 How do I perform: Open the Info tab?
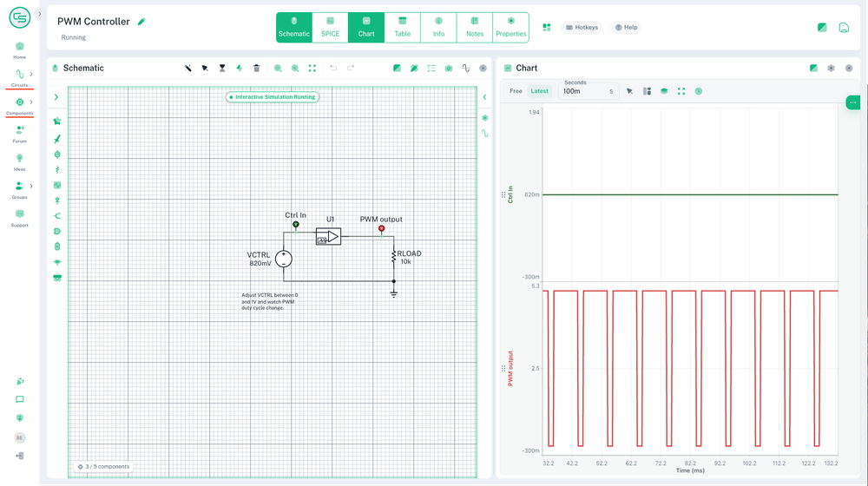tap(438, 27)
